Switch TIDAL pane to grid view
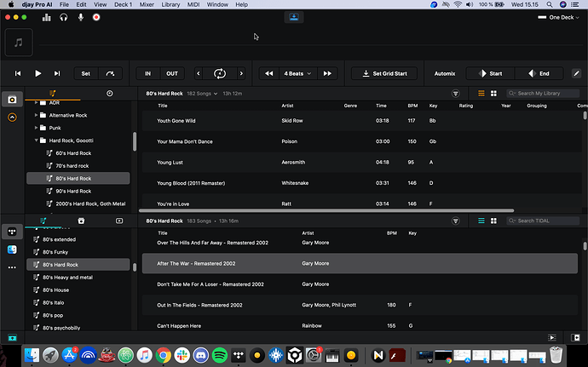The image size is (588, 367). [x=493, y=221]
